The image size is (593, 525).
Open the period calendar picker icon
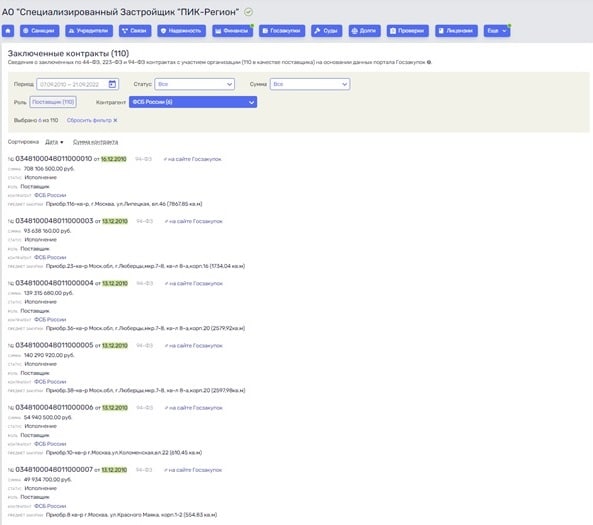coord(112,84)
